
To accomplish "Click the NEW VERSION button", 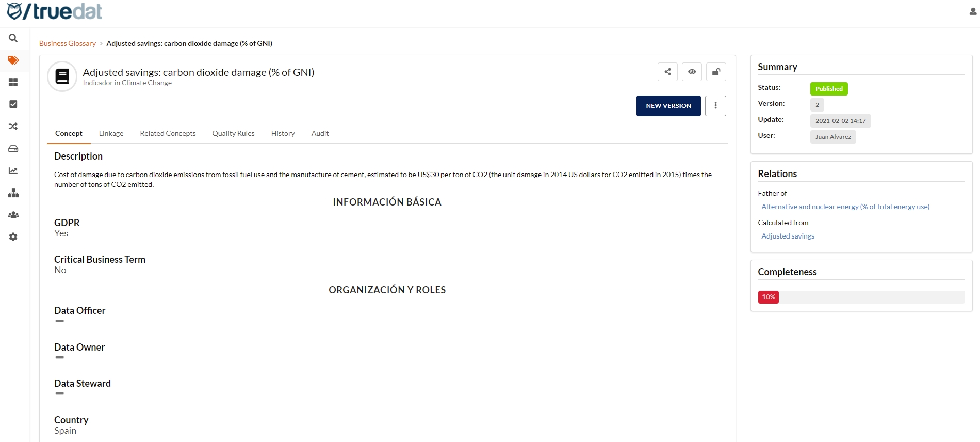I will 668,106.
